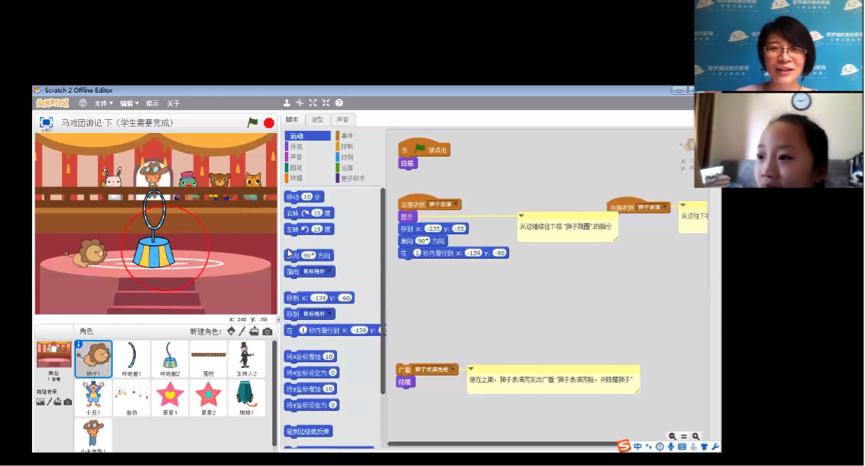Switch to the 脚本 (Scripts) tab
Image resolution: width=865 pixels, height=466 pixels.
(x=292, y=120)
